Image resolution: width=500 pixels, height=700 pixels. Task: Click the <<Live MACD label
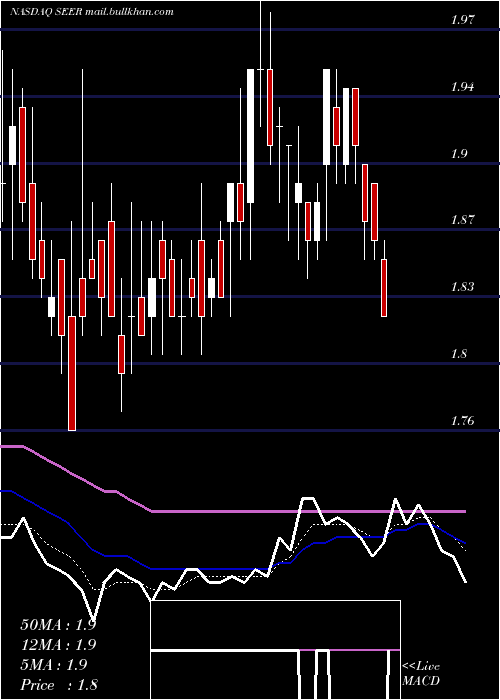click(421, 674)
